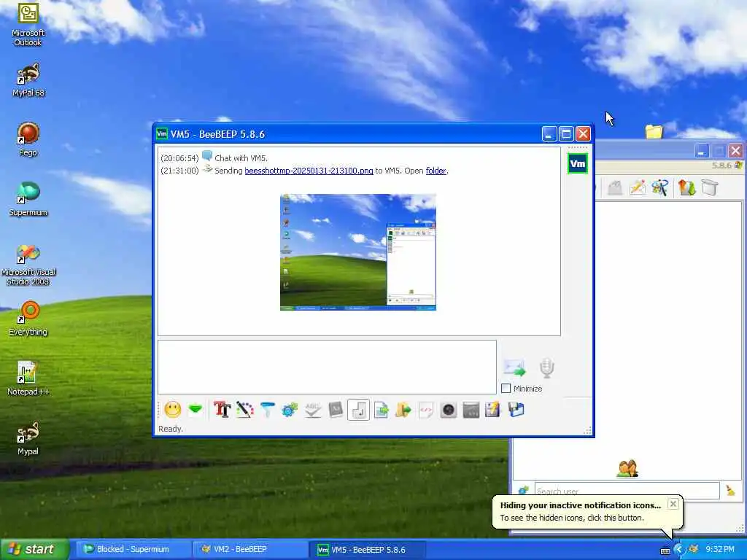Click the BeeBEEP bee tray icon
The width and height of the screenshot is (747, 560).
pos(694,550)
